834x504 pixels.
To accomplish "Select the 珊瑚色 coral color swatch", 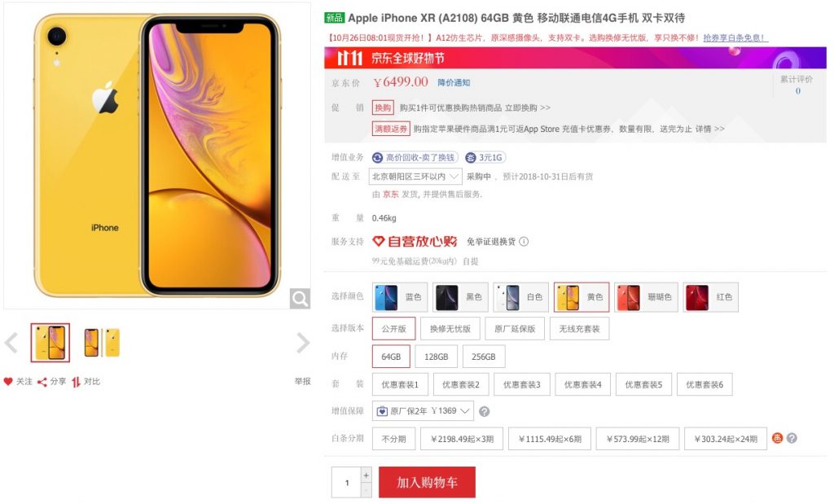I will click(x=646, y=297).
